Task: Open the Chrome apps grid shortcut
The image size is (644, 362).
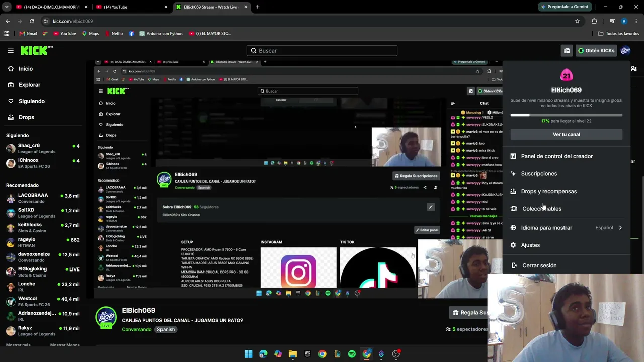Action: click(x=7, y=34)
